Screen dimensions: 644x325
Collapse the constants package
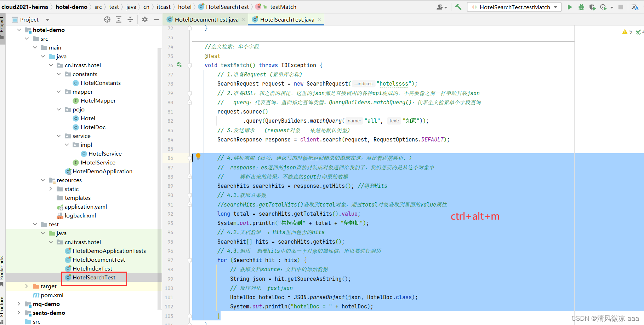(59, 74)
